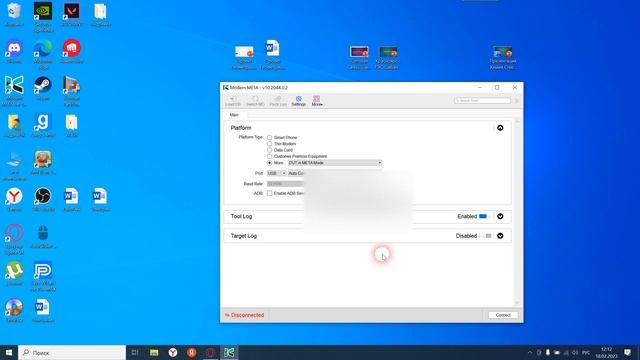
Task: Open the uTorrent desktop shortcut
Action: point(14,273)
